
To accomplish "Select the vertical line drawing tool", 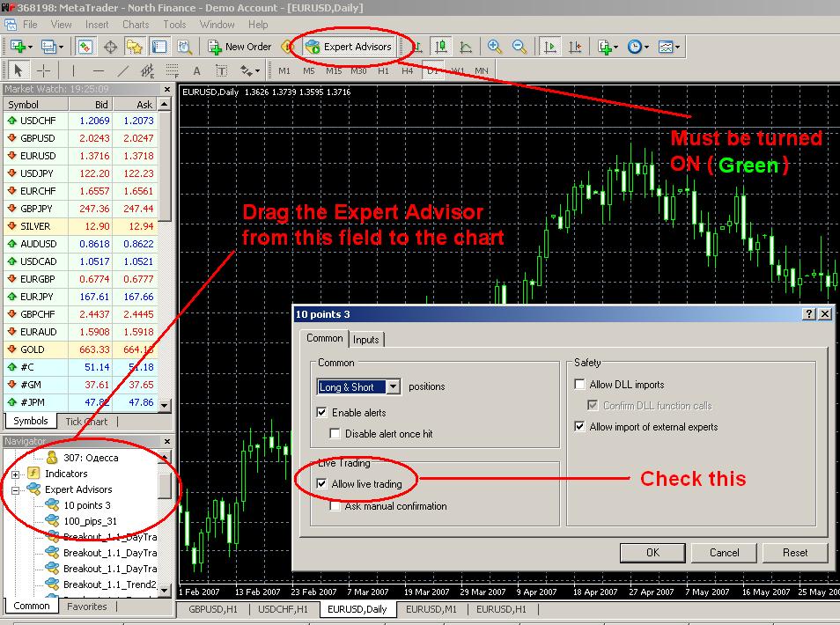I will point(73,70).
